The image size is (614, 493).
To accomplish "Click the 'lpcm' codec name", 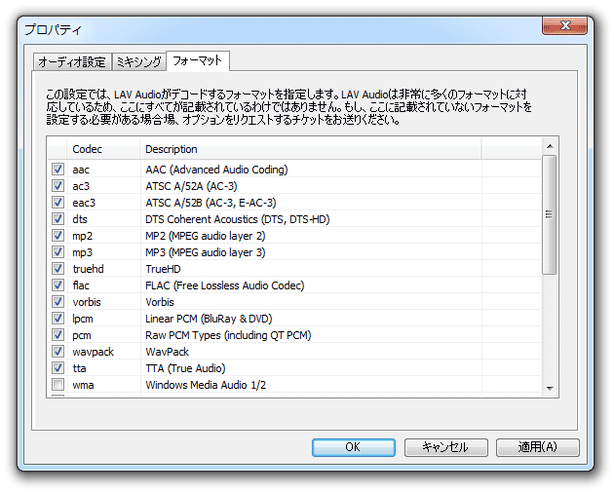I will click(x=83, y=319).
